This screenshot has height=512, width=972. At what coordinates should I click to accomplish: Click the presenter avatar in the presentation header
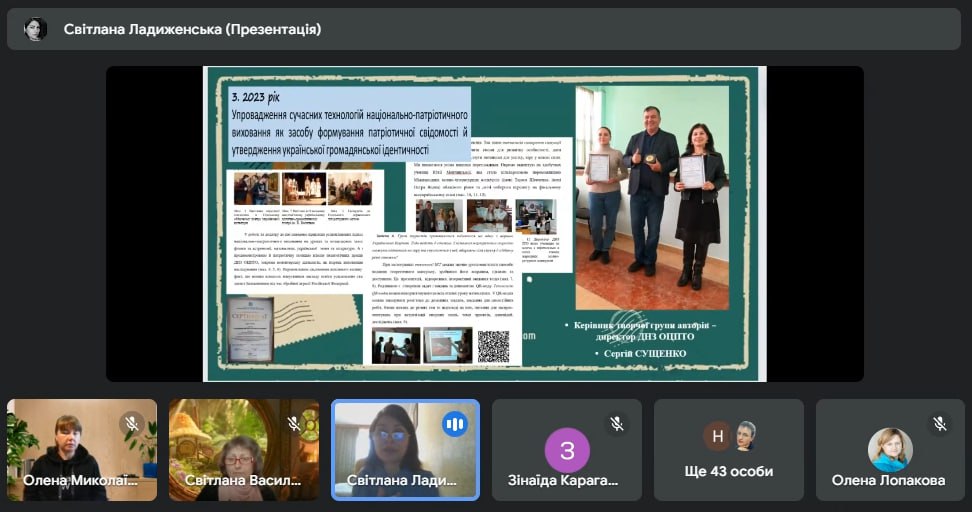click(x=35, y=29)
